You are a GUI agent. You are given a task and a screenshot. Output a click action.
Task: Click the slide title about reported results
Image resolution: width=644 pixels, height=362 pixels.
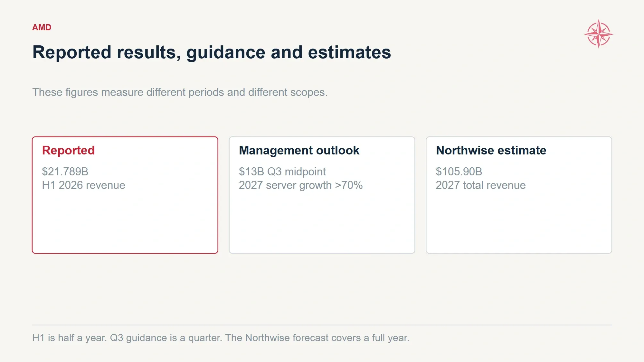[212, 52]
